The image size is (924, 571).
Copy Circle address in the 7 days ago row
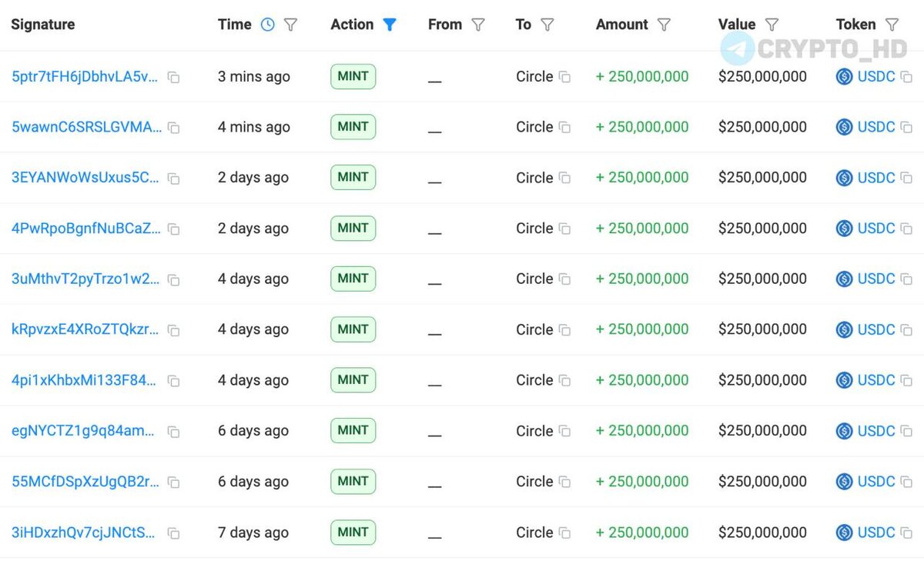coord(564,533)
